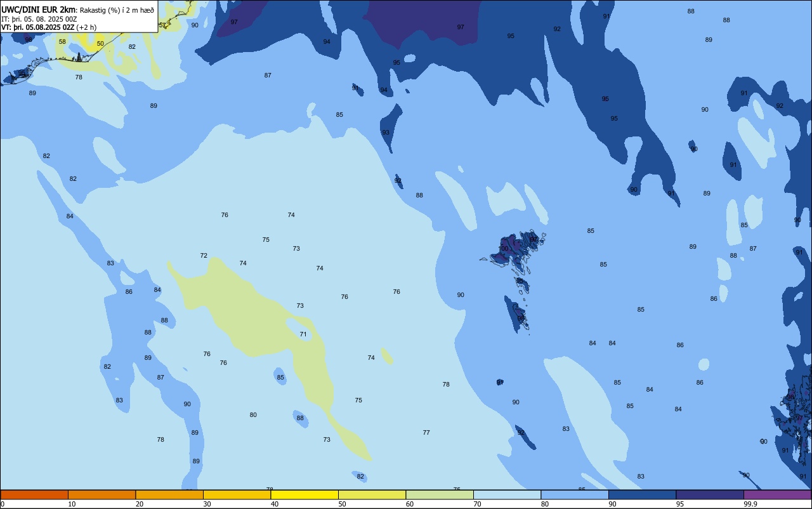Click the '99.9' tick label on color scale
The width and height of the screenshot is (812, 509).
point(750,504)
